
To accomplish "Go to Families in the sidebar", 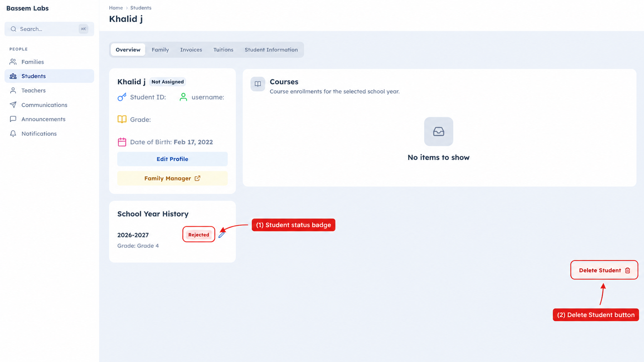I will [x=49, y=62].
